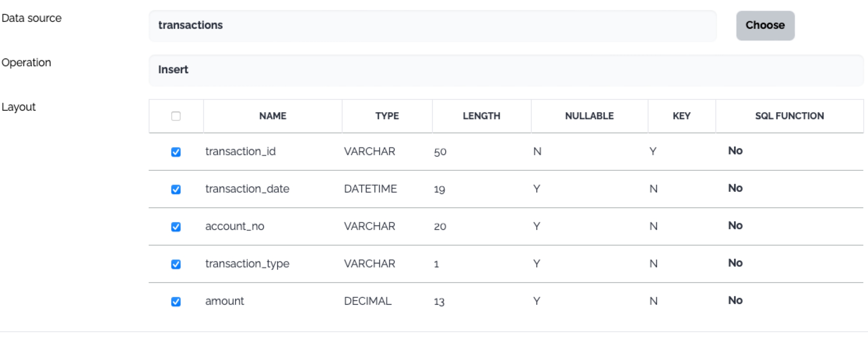Click the NULLABLE column header
868x343 pixels.
(x=589, y=116)
